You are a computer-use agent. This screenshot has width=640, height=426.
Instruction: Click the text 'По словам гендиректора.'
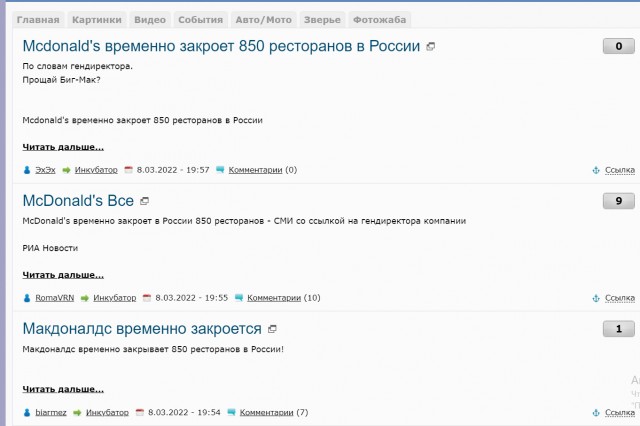[x=78, y=66]
